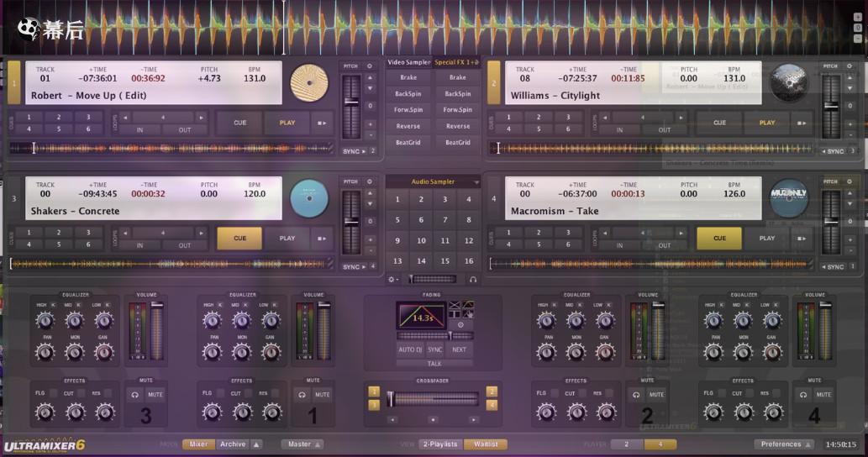The width and height of the screenshot is (868, 457).
Task: Click the circle icon beside deck 1's PITCH label
Action: point(370,66)
